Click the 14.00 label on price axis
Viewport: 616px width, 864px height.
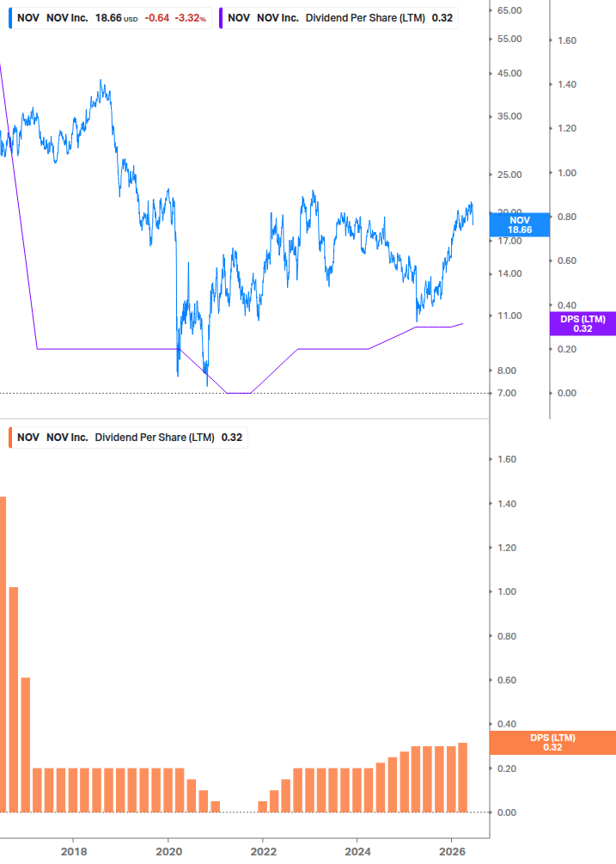pyautogui.click(x=509, y=274)
